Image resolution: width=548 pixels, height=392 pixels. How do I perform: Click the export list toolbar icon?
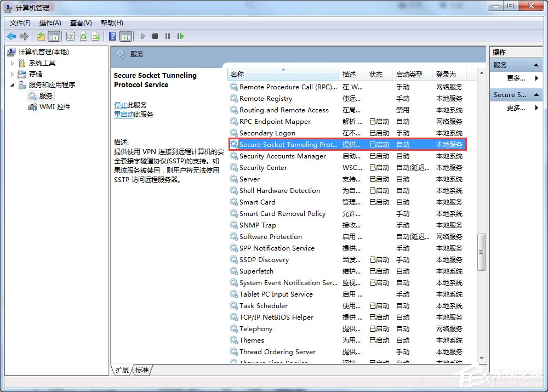click(98, 36)
